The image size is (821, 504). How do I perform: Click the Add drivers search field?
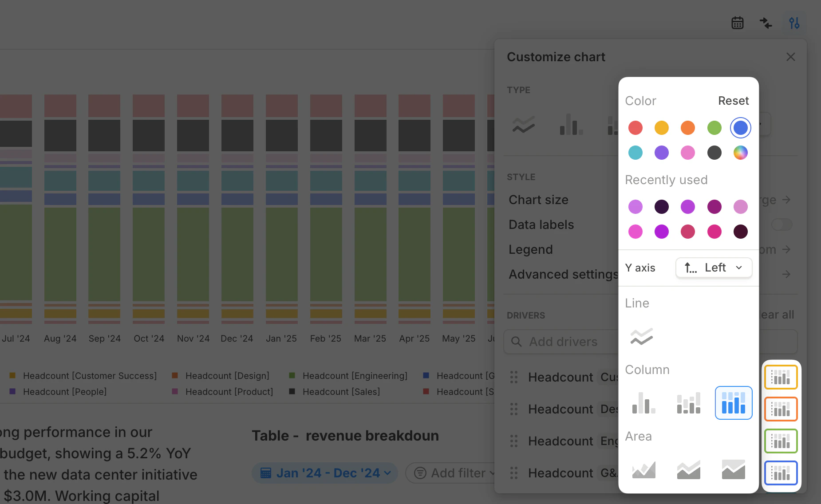pyautogui.click(x=650, y=342)
